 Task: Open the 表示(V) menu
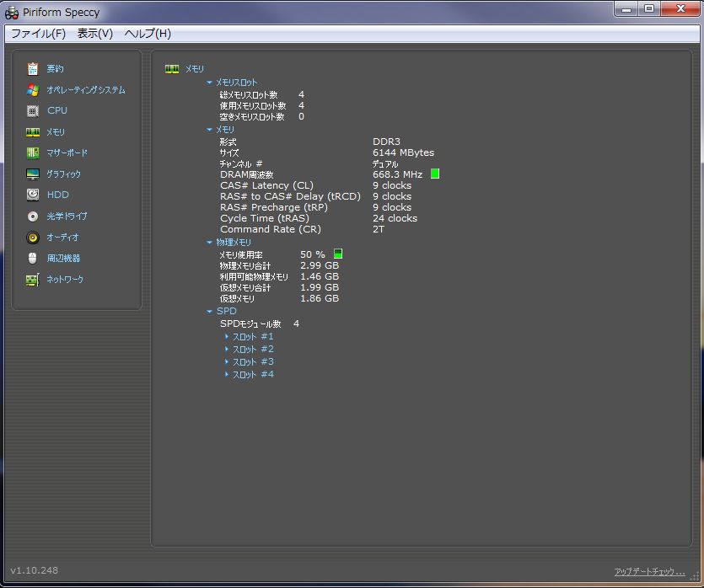pos(94,34)
